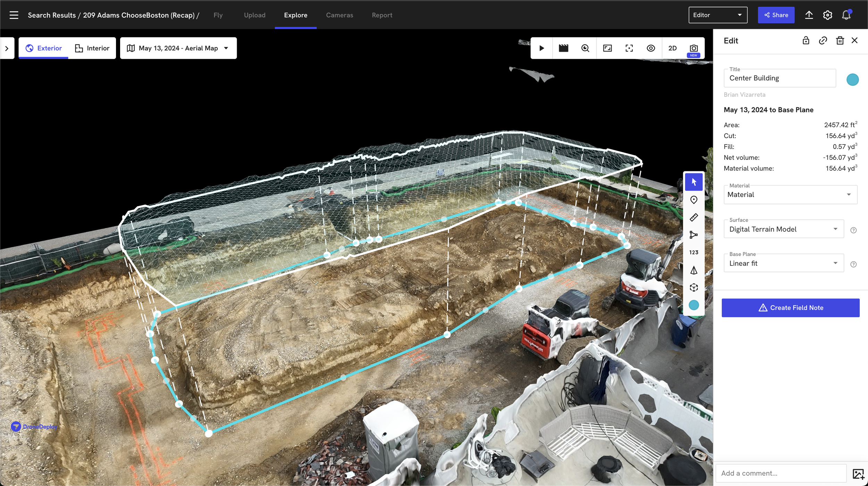The image size is (868, 486).
Task: Click the teal color swatch beside Title
Action: click(x=852, y=80)
